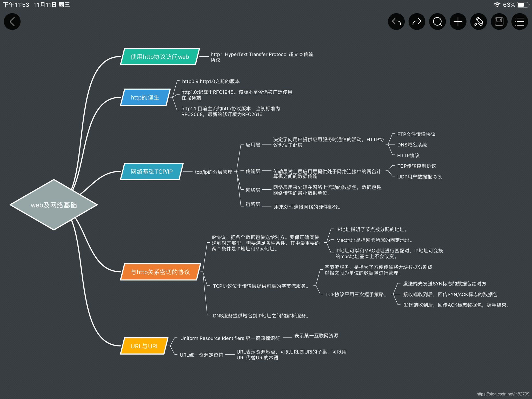Select the TCP协议位于传输层 node
Viewport: 532px width, 399px height.
point(261,286)
